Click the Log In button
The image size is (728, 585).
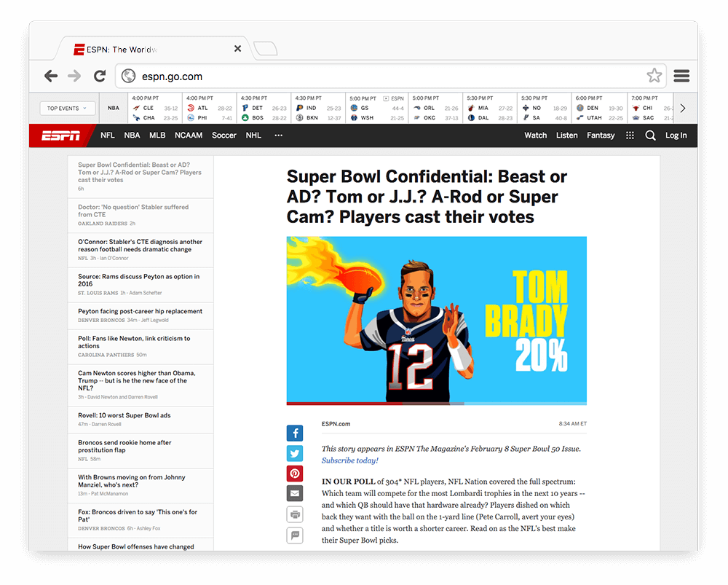[x=676, y=136]
